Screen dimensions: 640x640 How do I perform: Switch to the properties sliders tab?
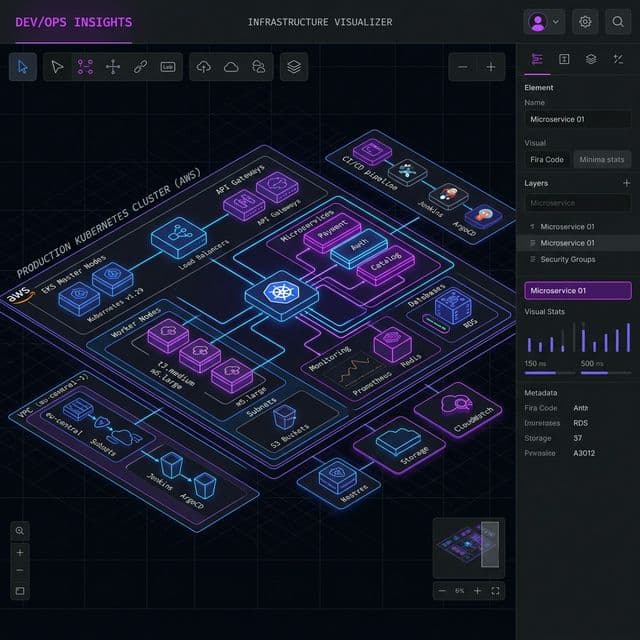(537, 59)
